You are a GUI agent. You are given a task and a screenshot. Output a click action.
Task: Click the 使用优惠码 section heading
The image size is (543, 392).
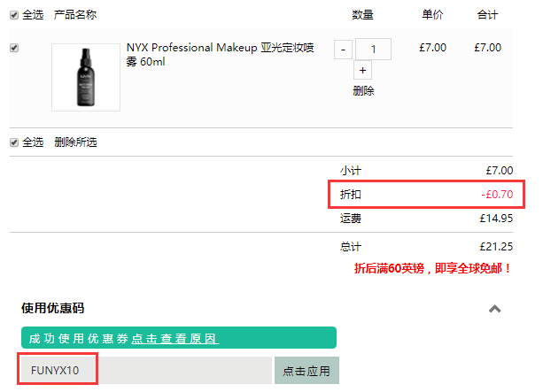52,308
